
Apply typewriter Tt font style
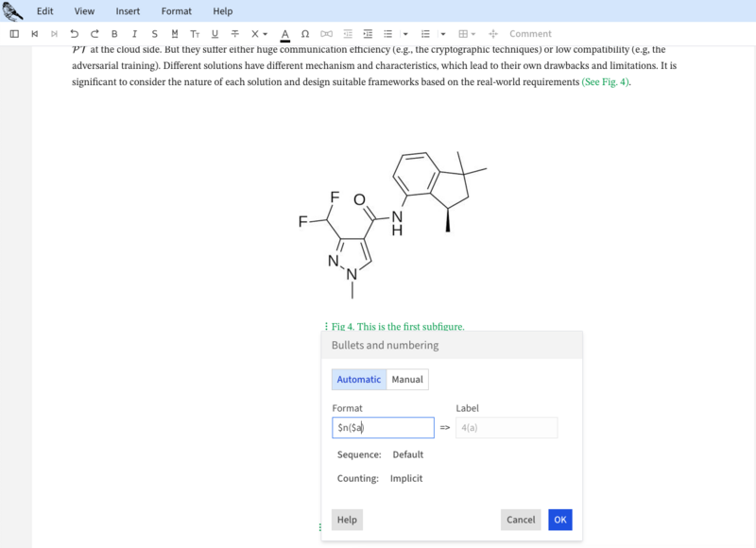click(194, 33)
